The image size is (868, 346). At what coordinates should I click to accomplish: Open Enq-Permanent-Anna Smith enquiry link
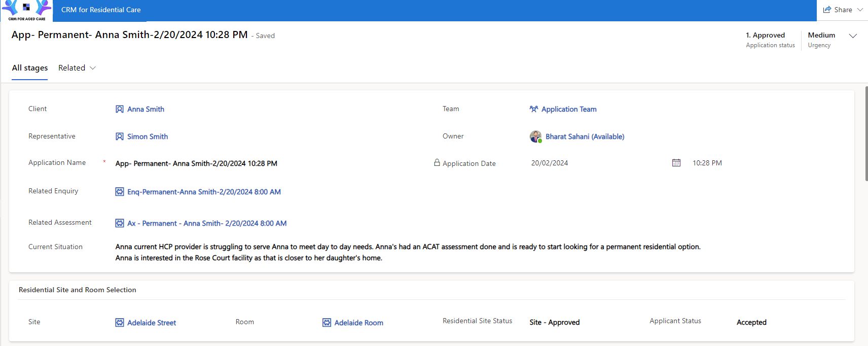click(204, 192)
